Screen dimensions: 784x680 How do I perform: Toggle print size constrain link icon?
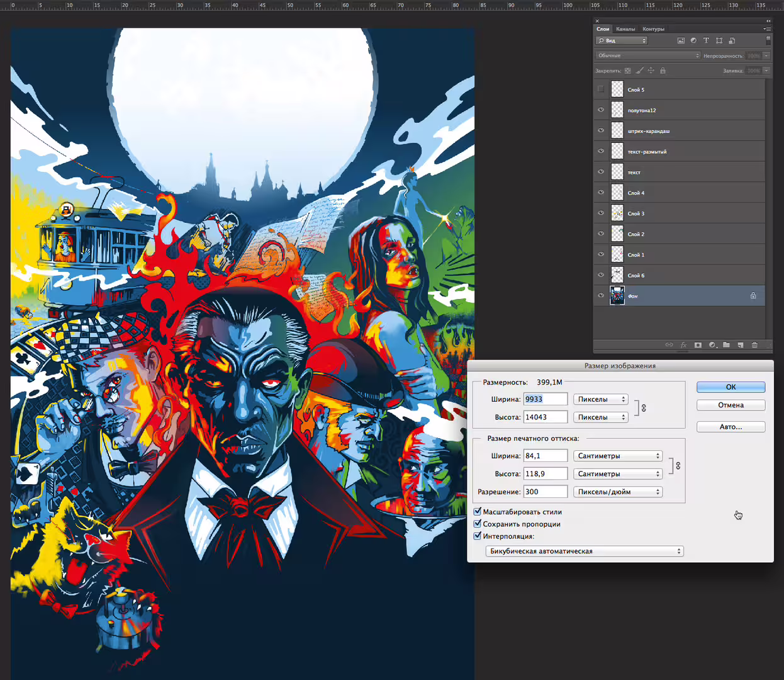(678, 466)
